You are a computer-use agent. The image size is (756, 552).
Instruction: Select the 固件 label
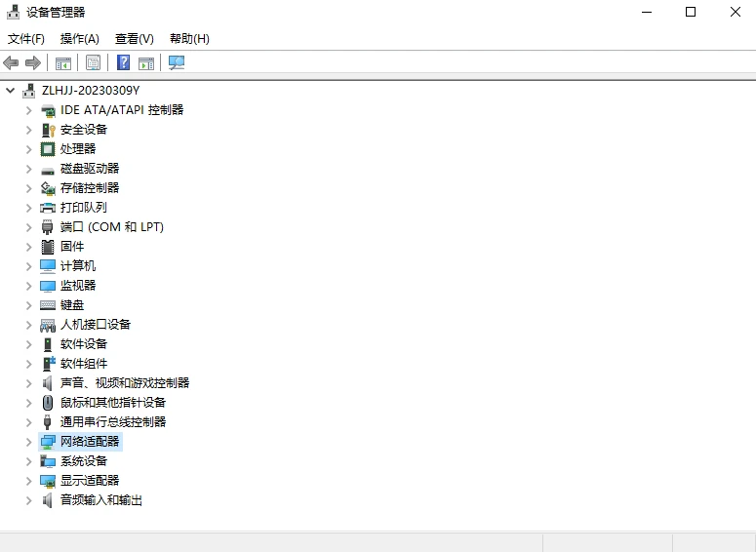[x=72, y=247]
